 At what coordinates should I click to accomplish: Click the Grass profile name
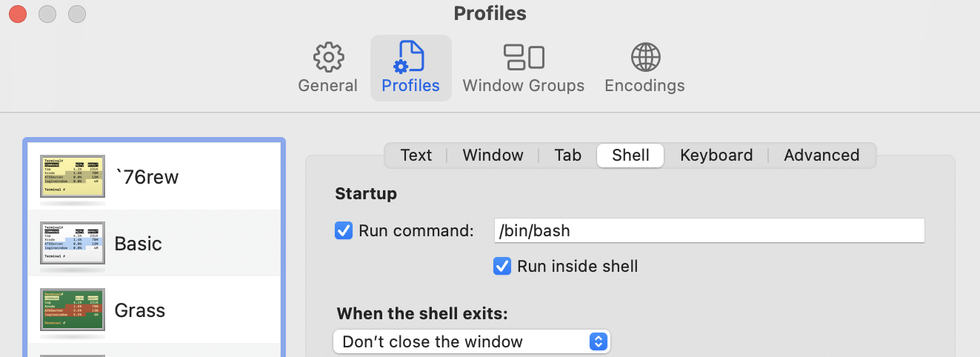tap(140, 309)
